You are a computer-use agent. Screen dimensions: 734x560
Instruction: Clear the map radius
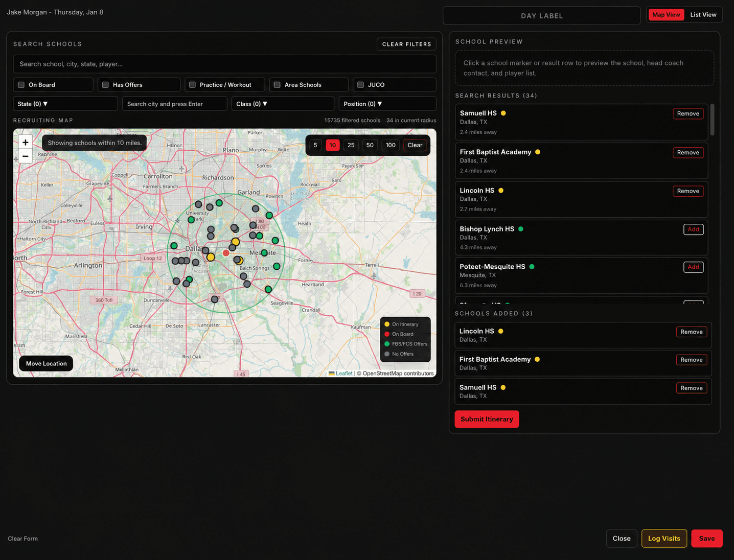(x=415, y=145)
